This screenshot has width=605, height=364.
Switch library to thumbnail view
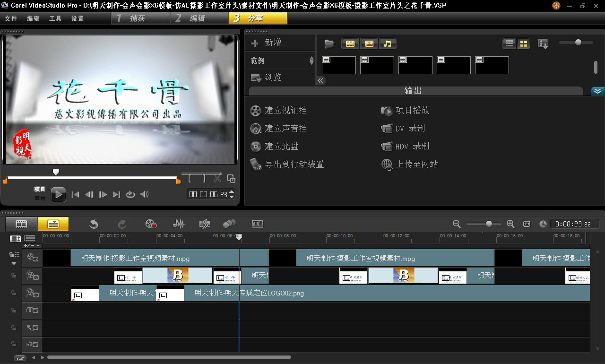click(x=524, y=43)
